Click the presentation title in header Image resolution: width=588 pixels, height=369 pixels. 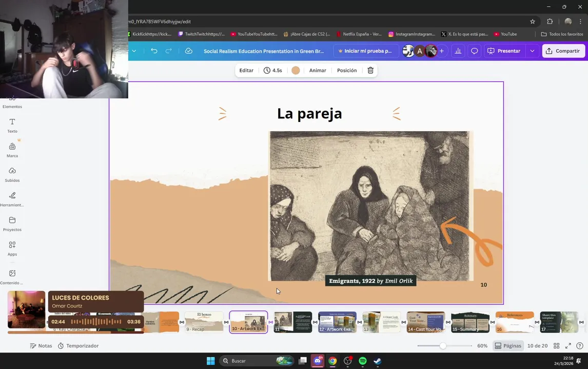click(x=264, y=51)
